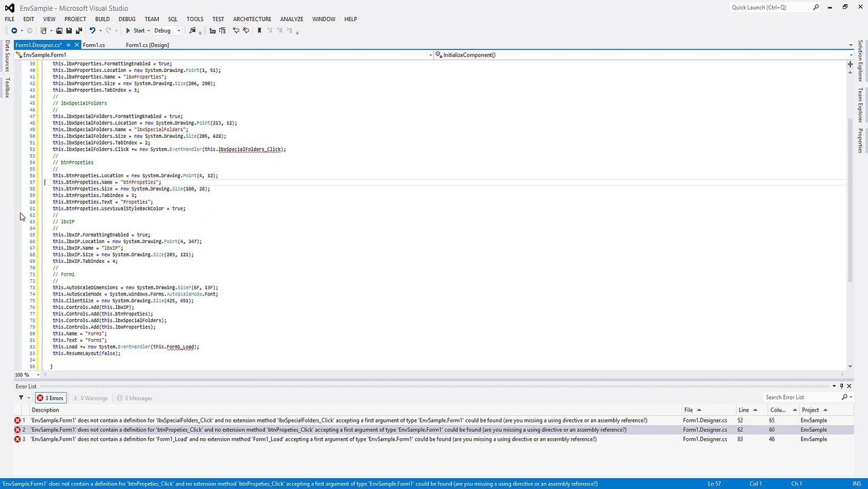The width and height of the screenshot is (868, 489).
Task: Sort errors by the Description column header
Action: (356, 410)
